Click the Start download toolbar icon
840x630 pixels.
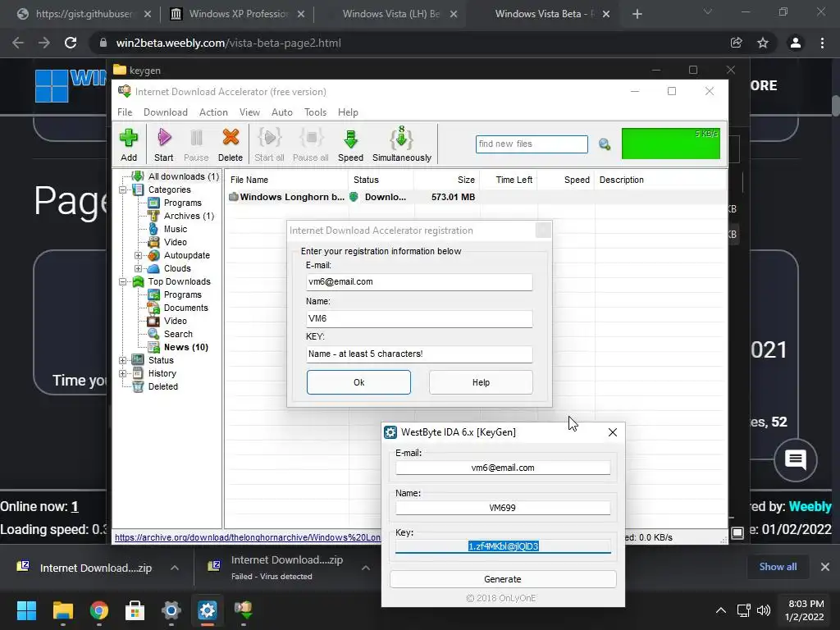click(x=163, y=144)
